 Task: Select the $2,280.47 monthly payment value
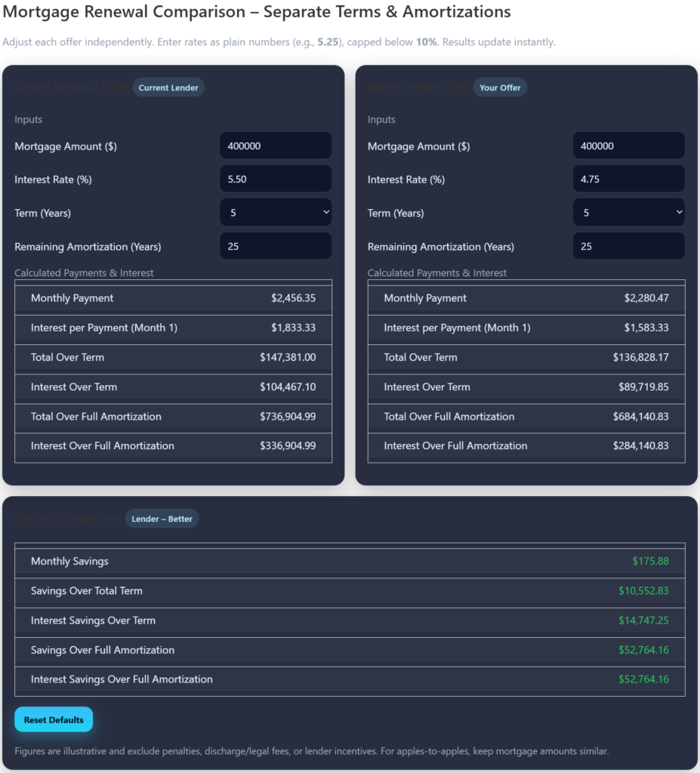(646, 298)
